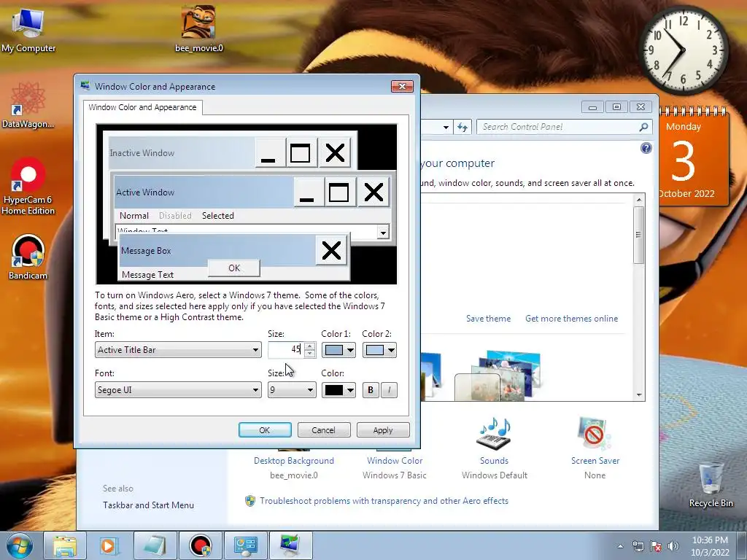The image size is (747, 560).
Task: Open the preview Window Text dropdown arrow
Action: coord(383,233)
